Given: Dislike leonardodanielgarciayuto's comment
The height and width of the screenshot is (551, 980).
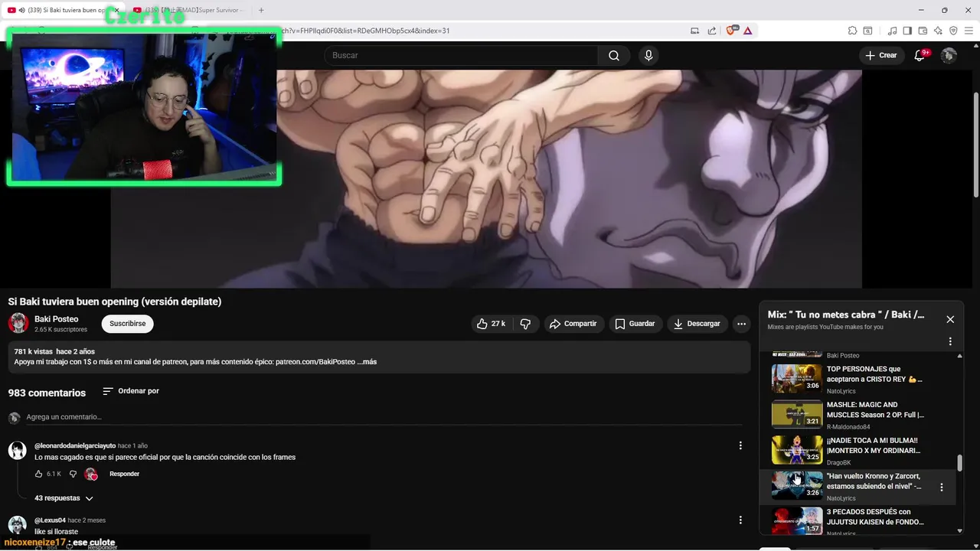Looking at the screenshot, I should point(73,474).
